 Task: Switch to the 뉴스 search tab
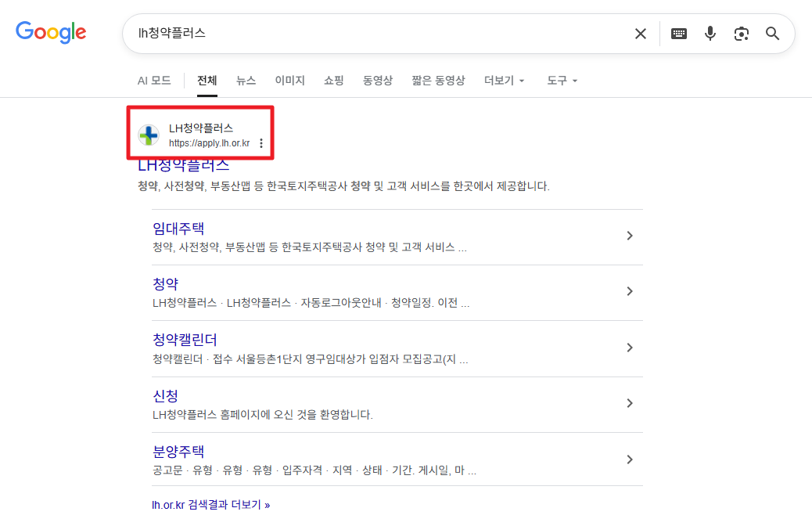[246, 80]
